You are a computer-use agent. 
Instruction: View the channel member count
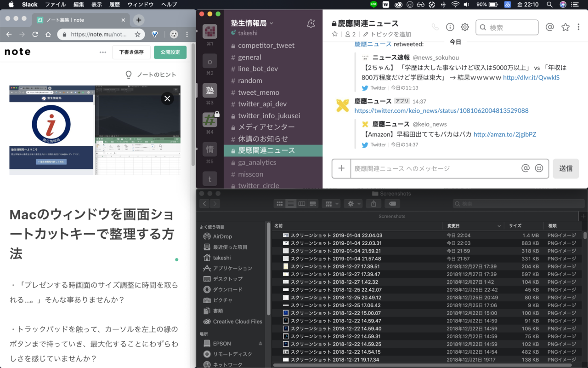click(x=351, y=34)
